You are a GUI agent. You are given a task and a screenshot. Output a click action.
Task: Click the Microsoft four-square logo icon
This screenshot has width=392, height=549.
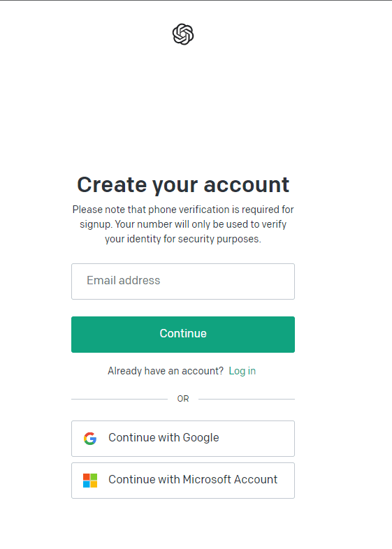click(90, 481)
